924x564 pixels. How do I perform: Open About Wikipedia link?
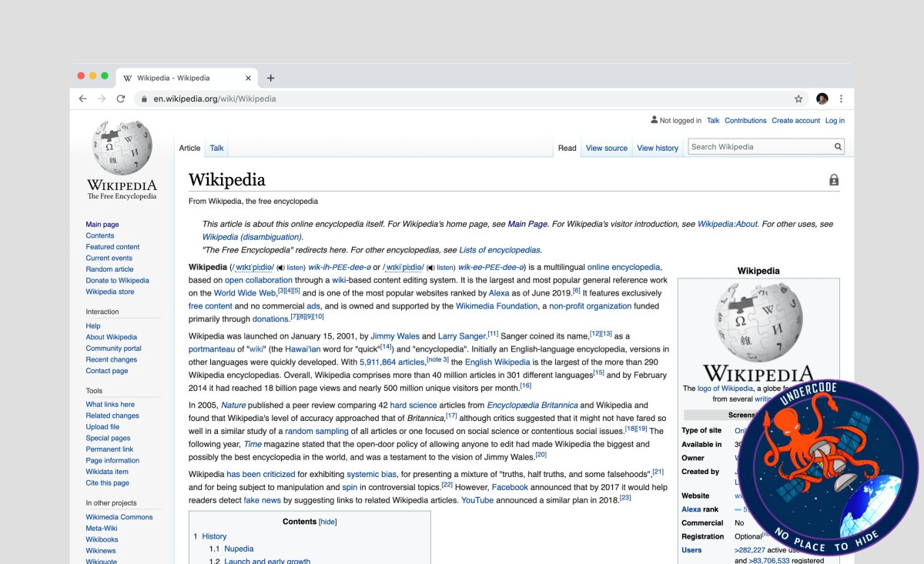click(x=111, y=337)
